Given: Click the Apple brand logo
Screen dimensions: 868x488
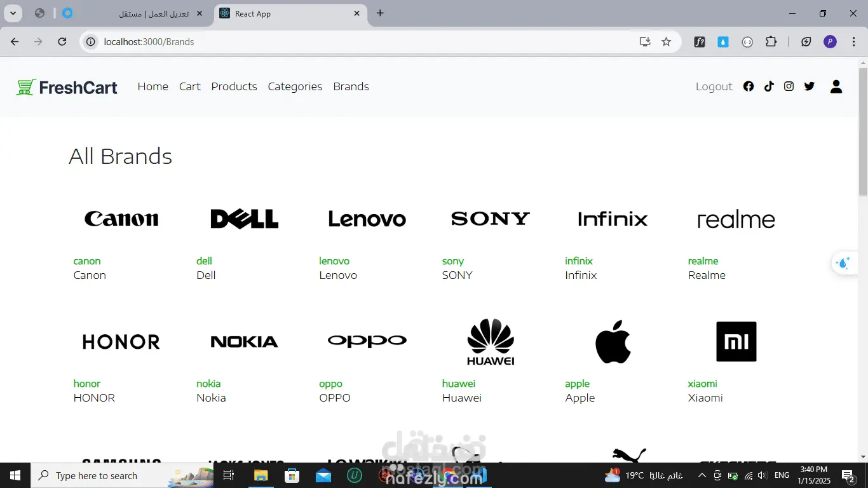Looking at the screenshot, I should [x=613, y=342].
